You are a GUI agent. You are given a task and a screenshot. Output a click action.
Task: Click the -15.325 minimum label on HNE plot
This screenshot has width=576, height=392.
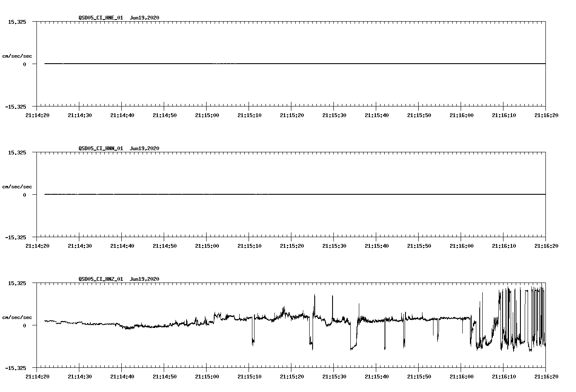click(x=16, y=106)
